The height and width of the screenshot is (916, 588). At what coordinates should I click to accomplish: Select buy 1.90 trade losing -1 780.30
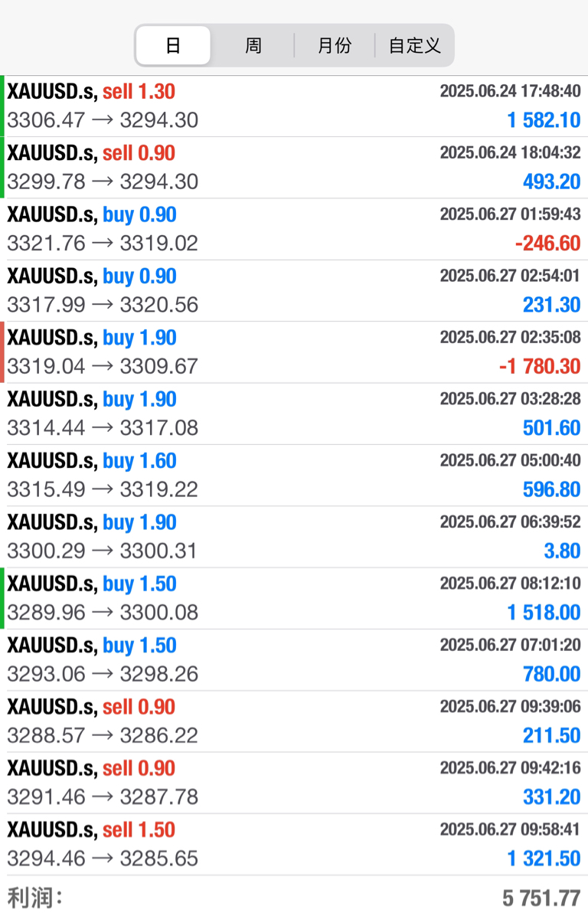coord(294,352)
